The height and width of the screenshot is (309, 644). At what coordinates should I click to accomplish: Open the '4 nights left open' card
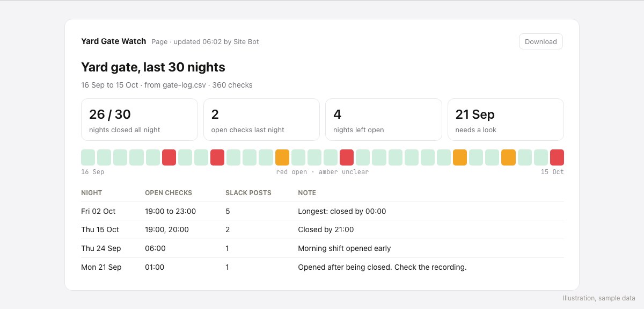pos(384,119)
